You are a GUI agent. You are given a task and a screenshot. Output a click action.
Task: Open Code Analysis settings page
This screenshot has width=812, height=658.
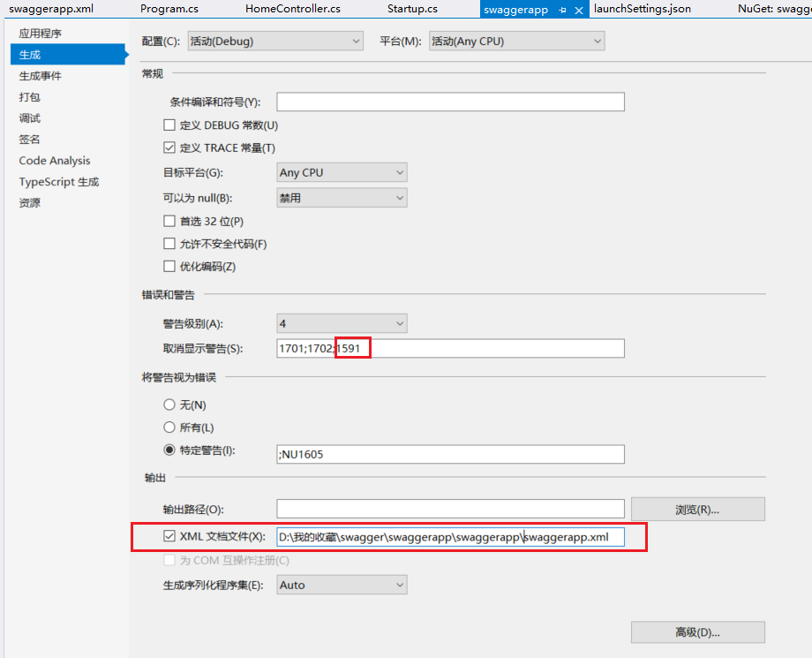click(55, 161)
